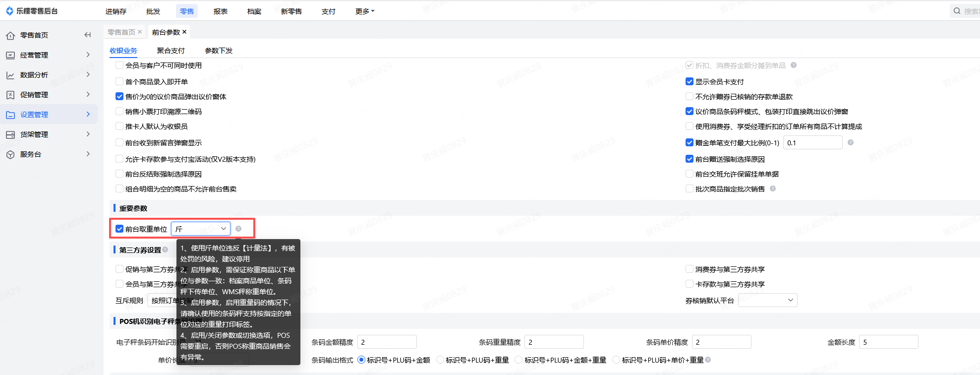Uncheck 前台赠送强制选择原因 checkbox
Image resolution: width=980 pixels, height=375 pixels.
[690, 159]
